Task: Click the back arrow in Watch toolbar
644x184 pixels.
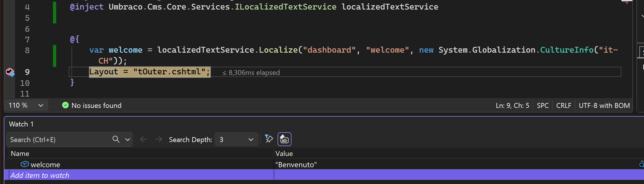Action: tap(144, 139)
